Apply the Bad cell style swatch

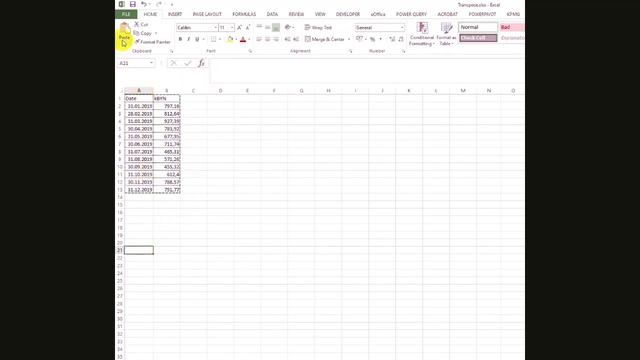(x=512, y=27)
